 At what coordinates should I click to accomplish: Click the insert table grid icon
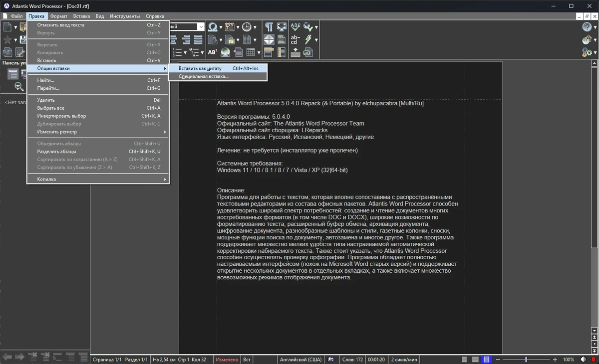tap(251, 51)
